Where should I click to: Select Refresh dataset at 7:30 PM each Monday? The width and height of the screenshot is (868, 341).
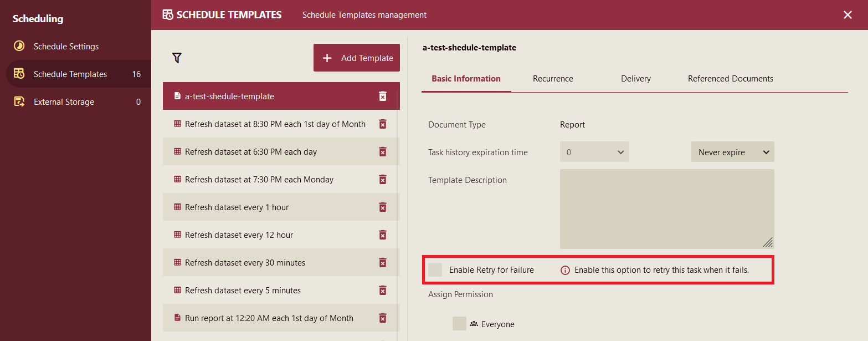click(x=280, y=180)
